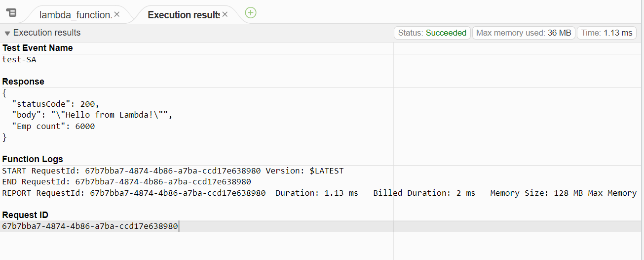Click the Max memory used badge
The height and width of the screenshot is (260, 644).
tap(524, 33)
